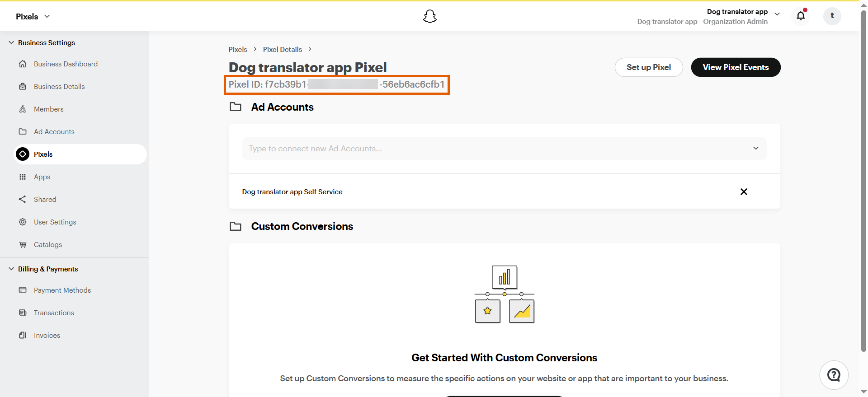This screenshot has width=868, height=397.
Task: Click the Pixels diamond icon
Action: pyautogui.click(x=23, y=154)
